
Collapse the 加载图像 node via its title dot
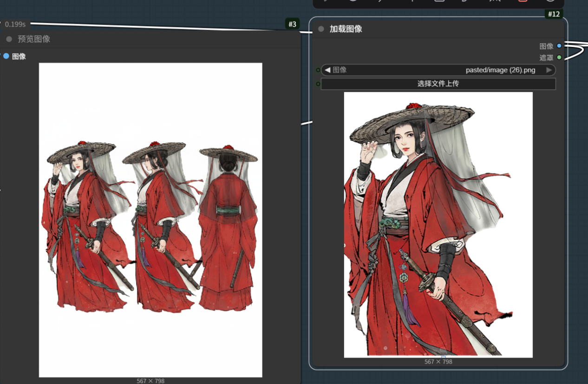tap(321, 29)
